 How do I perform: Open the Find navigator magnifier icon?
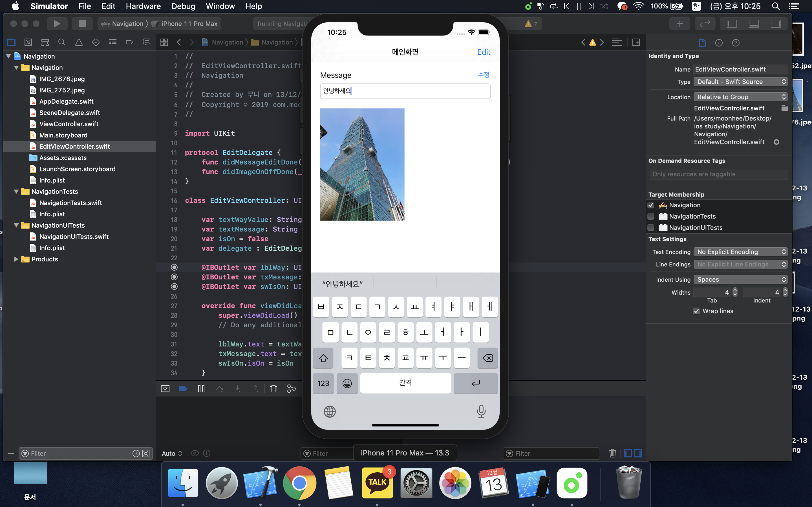click(62, 42)
